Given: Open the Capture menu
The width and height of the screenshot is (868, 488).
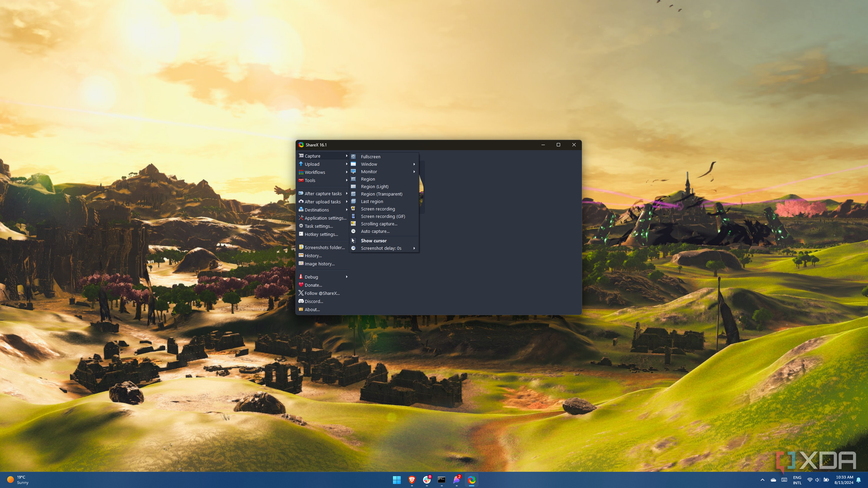Looking at the screenshot, I should coord(323,156).
